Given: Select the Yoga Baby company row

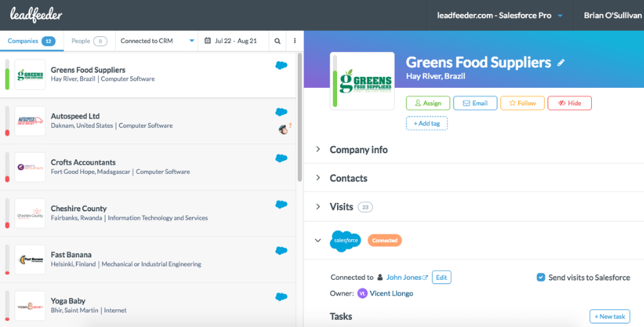Looking at the screenshot, I should (148, 306).
